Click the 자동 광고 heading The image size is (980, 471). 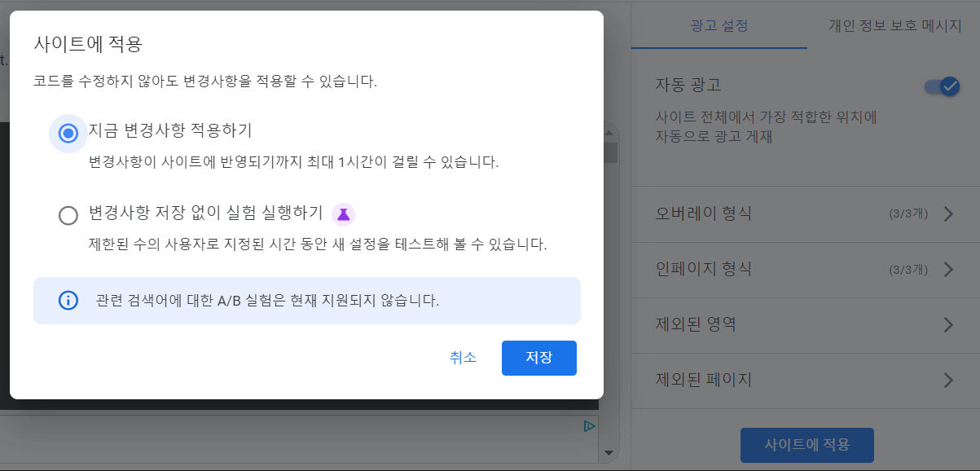pyautogui.click(x=688, y=85)
